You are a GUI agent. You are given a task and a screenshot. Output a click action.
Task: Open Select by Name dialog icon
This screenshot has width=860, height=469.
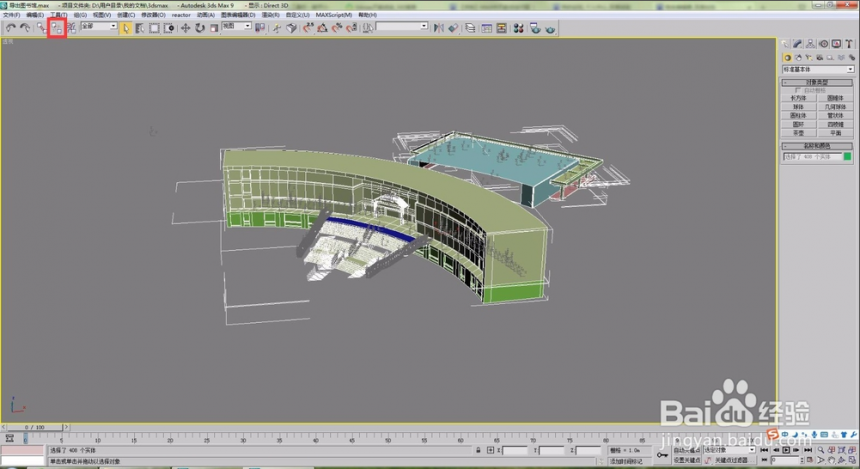140,28
